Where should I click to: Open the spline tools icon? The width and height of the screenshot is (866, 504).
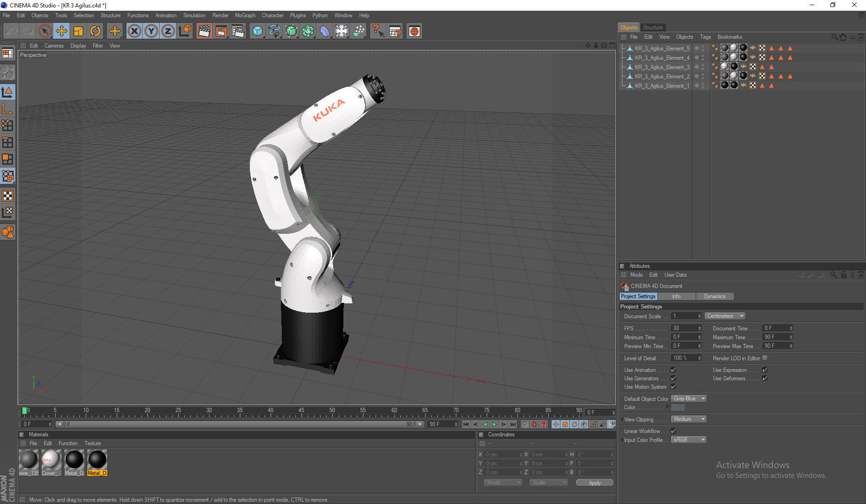tap(274, 31)
